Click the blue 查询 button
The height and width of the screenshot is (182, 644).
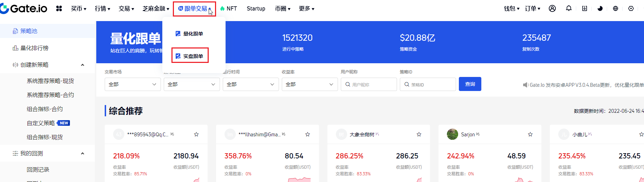pos(470,84)
